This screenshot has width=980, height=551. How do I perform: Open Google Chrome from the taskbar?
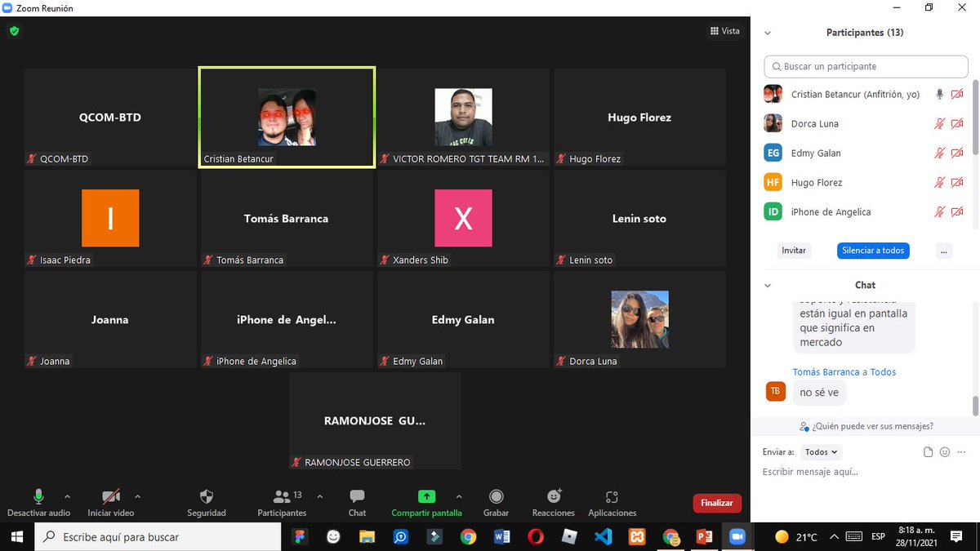coord(468,537)
